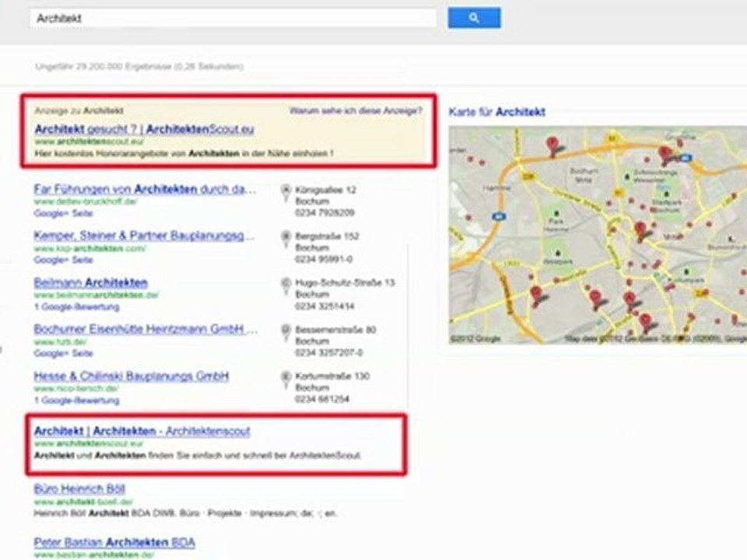The image size is (747, 560).
Task: Click phone number 0234 7928209
Action: point(325,213)
